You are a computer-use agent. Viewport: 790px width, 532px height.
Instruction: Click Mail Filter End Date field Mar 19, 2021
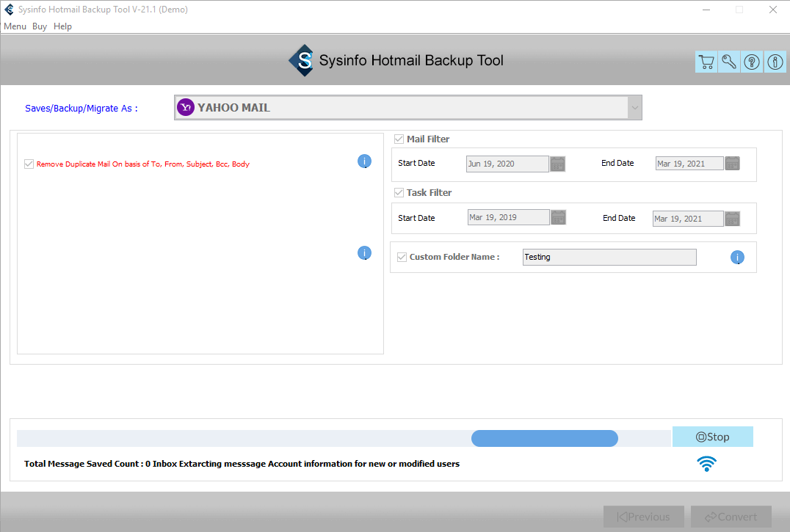point(689,163)
